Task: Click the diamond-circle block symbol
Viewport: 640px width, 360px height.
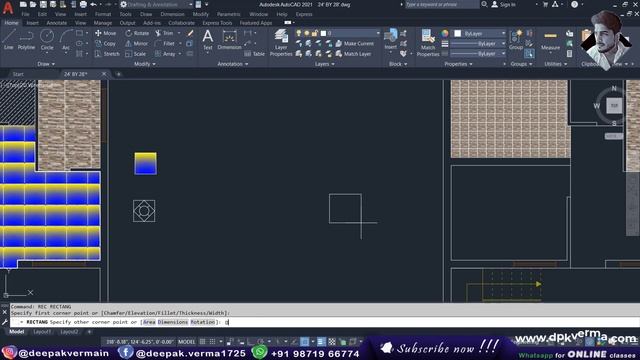Action: point(144,211)
